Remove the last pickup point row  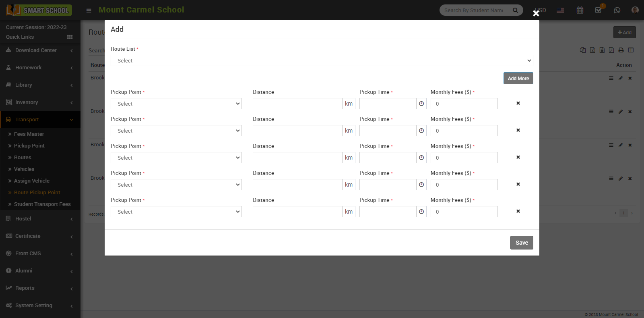518,211
